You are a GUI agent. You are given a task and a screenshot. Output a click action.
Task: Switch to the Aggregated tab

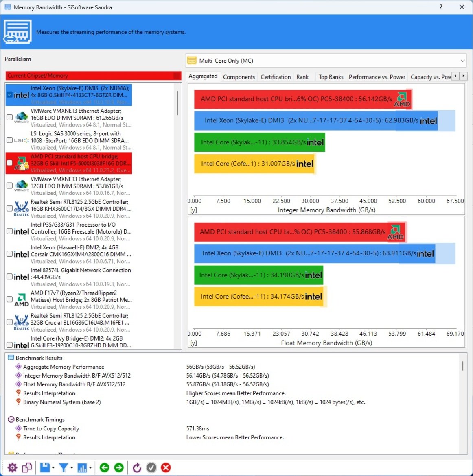coord(203,76)
